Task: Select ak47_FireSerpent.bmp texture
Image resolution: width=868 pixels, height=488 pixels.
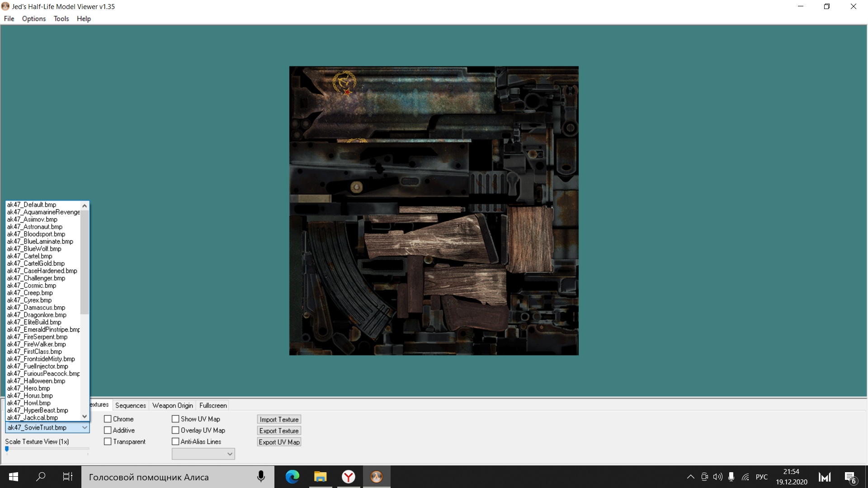Action: click(43, 337)
